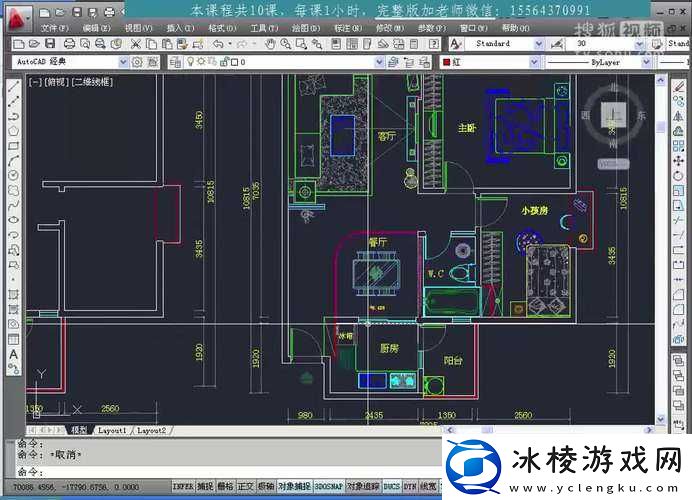Select the Pan hand tool
Screen dimensions: 692x500
270,44
